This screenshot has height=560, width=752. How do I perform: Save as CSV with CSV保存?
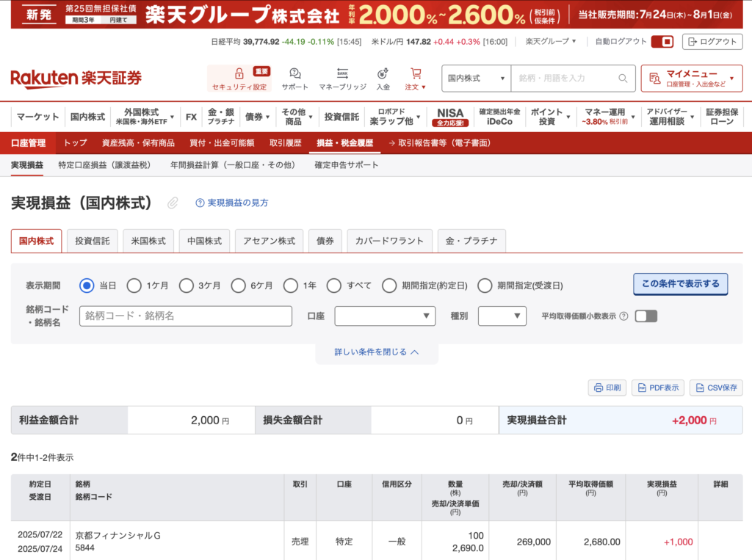716,388
